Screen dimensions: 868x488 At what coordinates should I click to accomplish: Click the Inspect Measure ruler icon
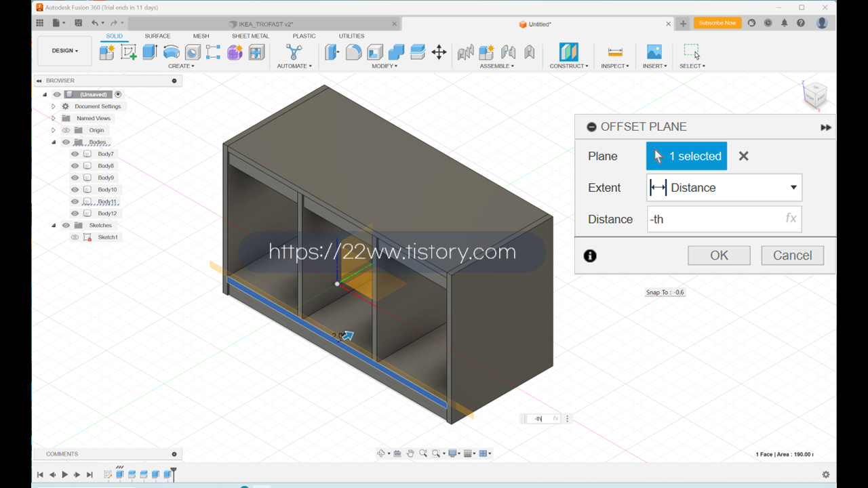[x=615, y=52]
